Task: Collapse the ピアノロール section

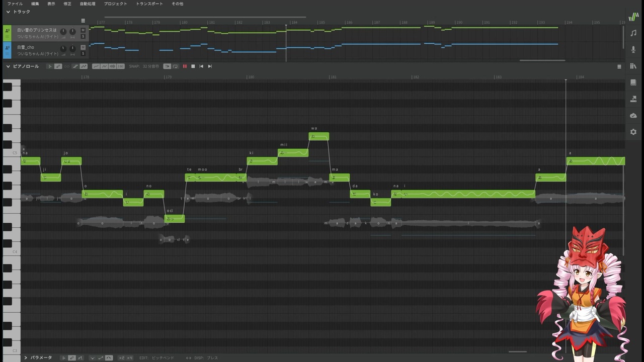Action: tap(8, 66)
